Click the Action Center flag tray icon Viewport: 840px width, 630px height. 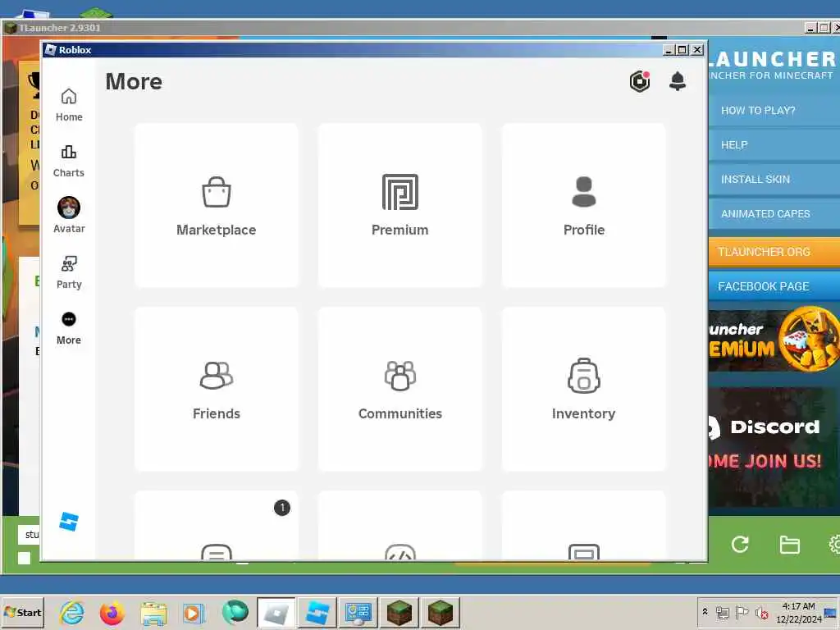tap(742, 612)
